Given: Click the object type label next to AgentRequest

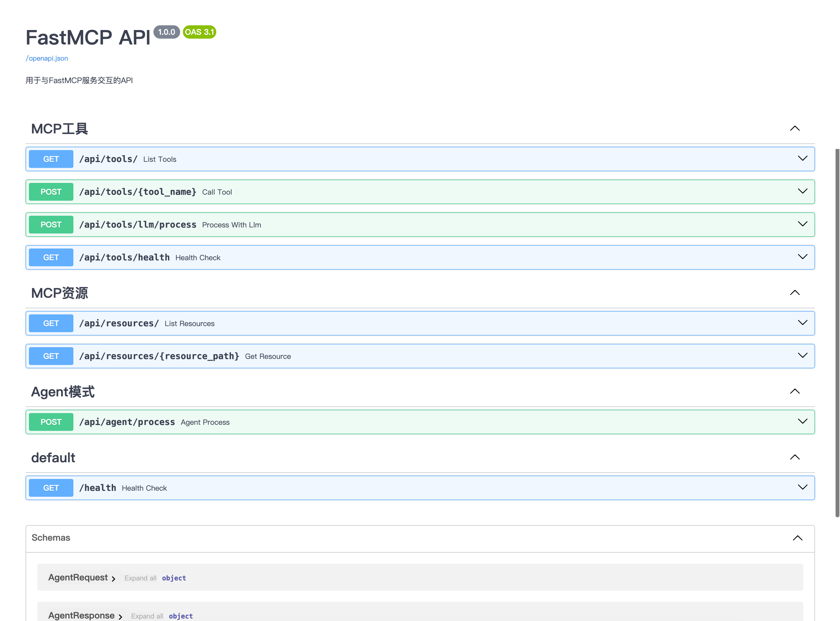Looking at the screenshot, I should click(174, 578).
